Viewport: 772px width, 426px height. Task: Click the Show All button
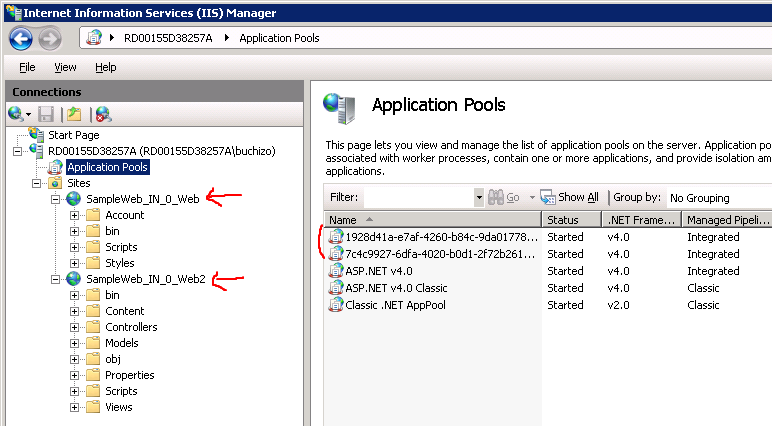pyautogui.click(x=570, y=198)
